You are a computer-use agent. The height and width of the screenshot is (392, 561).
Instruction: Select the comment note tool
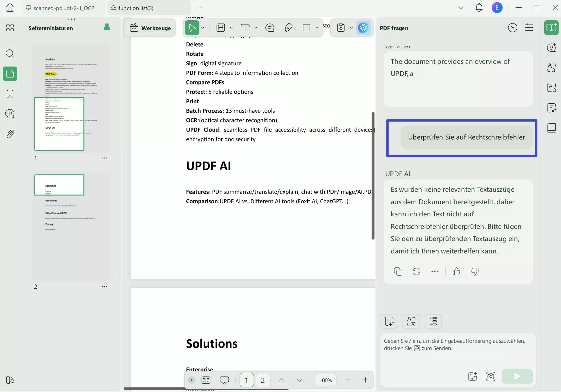click(270, 28)
